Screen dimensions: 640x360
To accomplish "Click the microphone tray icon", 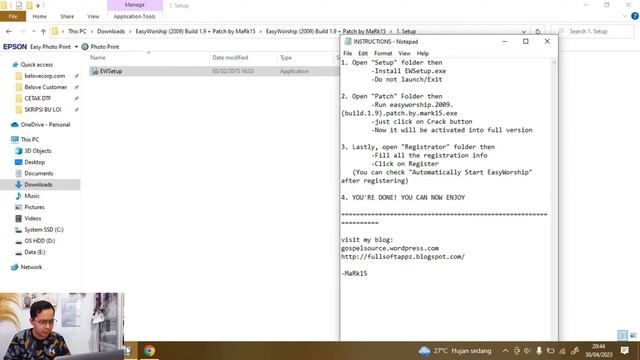I will [x=539, y=351].
